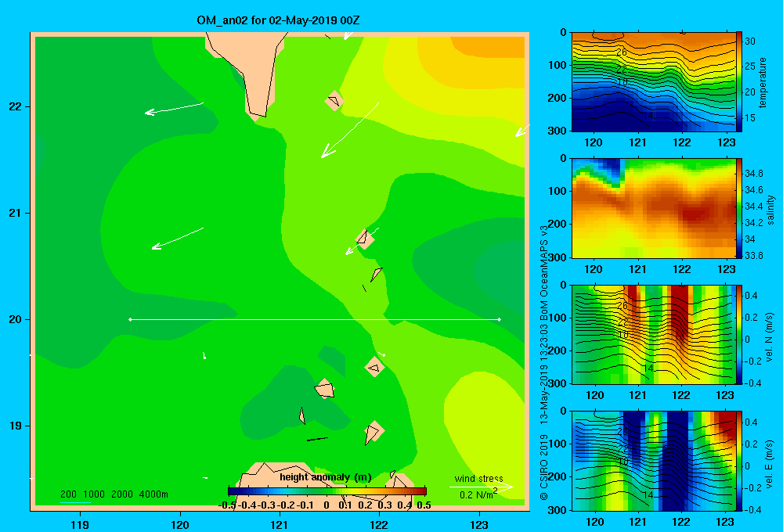Click the height anomaly (m) label
783x532 pixels.
point(326,477)
